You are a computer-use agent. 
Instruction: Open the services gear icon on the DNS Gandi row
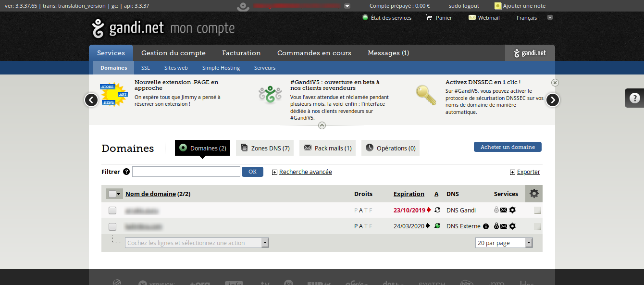[513, 210]
